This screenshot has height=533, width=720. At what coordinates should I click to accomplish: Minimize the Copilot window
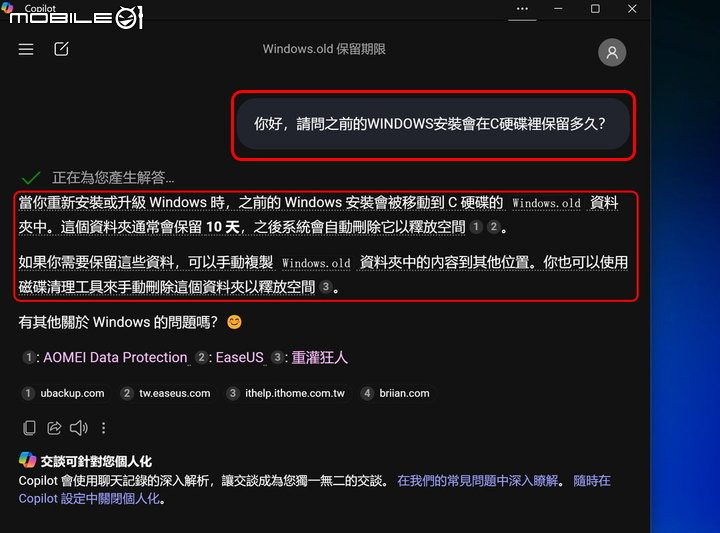tap(558, 9)
